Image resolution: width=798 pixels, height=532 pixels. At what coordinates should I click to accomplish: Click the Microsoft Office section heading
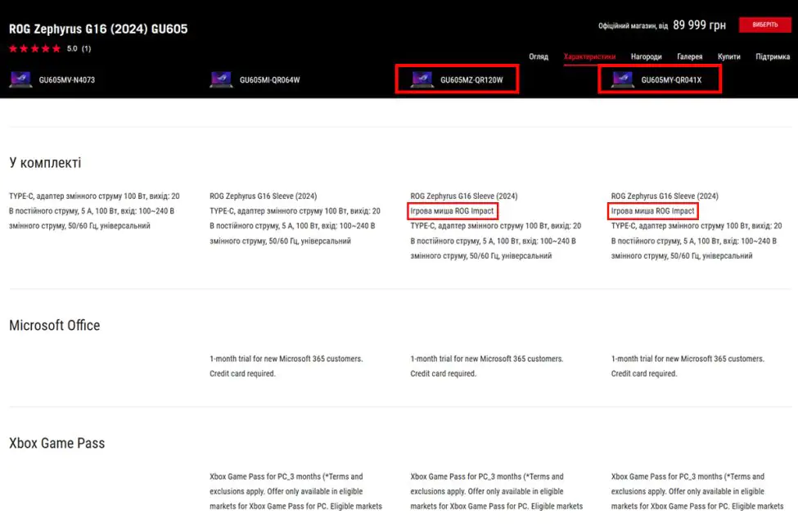(55, 325)
